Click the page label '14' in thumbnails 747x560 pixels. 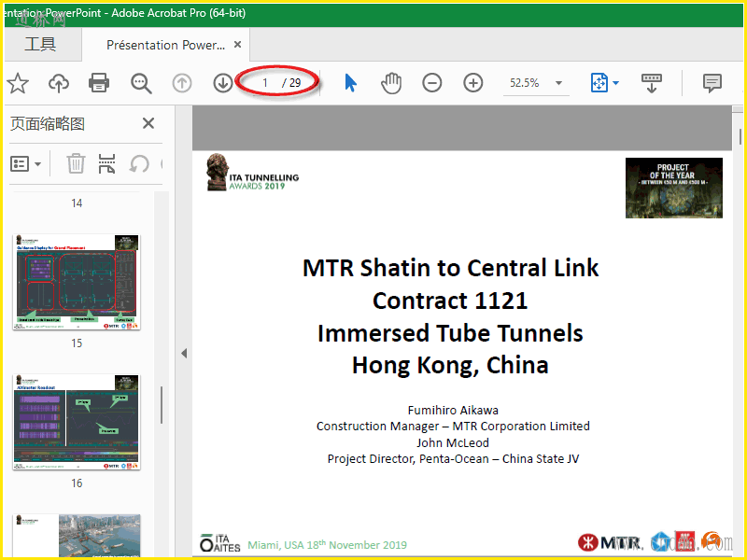point(77,203)
